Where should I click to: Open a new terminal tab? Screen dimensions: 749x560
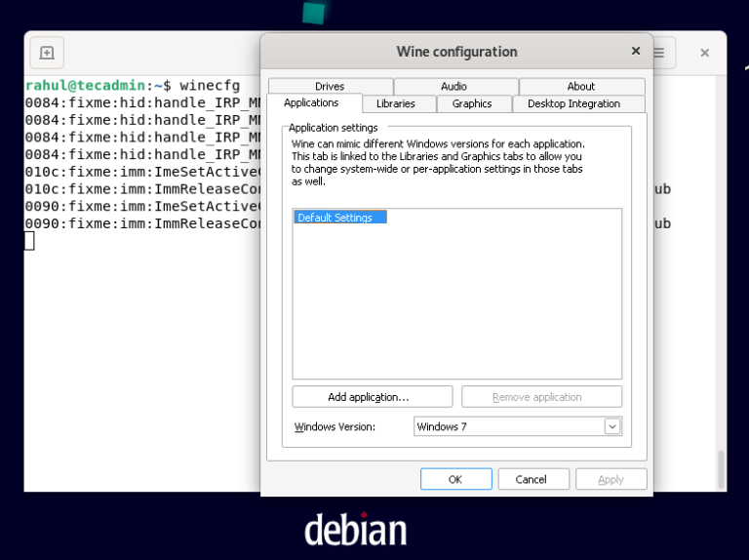47,54
